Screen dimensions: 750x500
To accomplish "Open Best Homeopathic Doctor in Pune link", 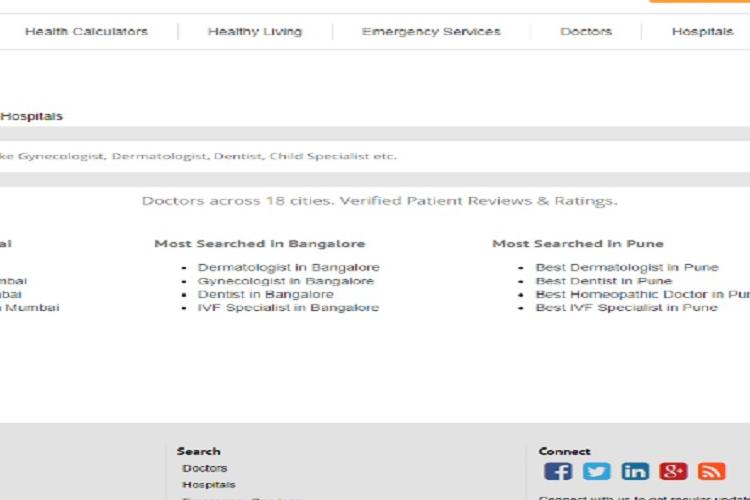I will (642, 294).
